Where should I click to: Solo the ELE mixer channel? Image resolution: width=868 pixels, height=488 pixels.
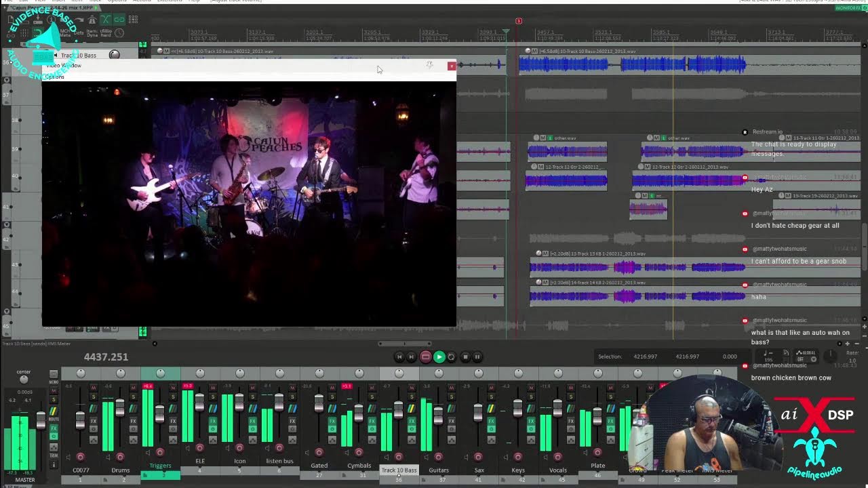click(x=213, y=396)
